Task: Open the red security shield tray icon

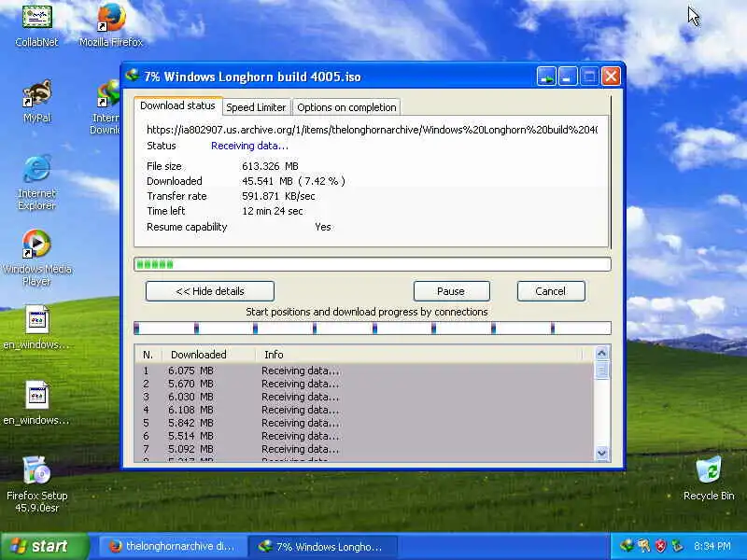Action: click(x=660, y=546)
